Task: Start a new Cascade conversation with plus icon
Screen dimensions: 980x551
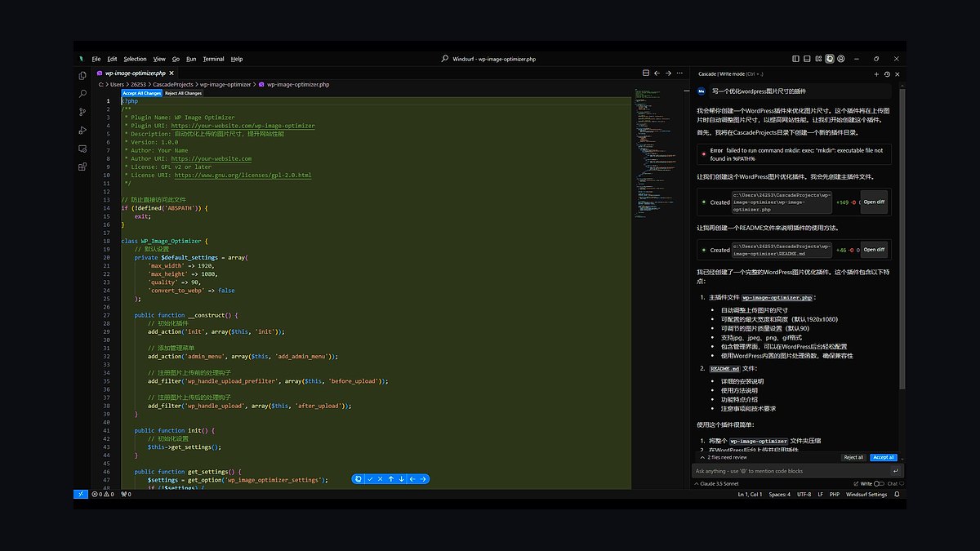Action: coord(878,73)
